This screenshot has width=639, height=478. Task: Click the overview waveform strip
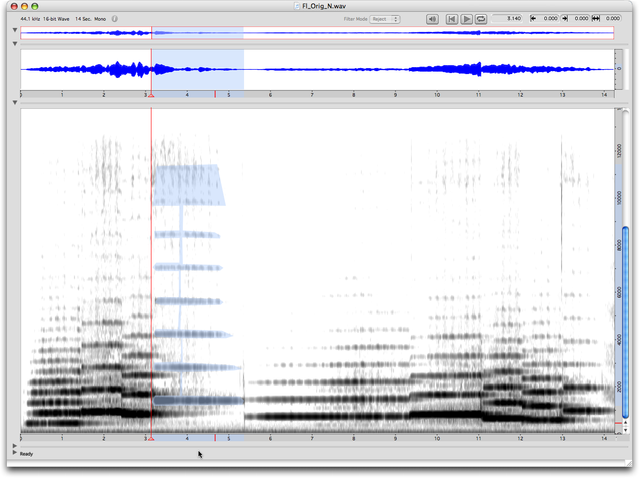pos(400,33)
